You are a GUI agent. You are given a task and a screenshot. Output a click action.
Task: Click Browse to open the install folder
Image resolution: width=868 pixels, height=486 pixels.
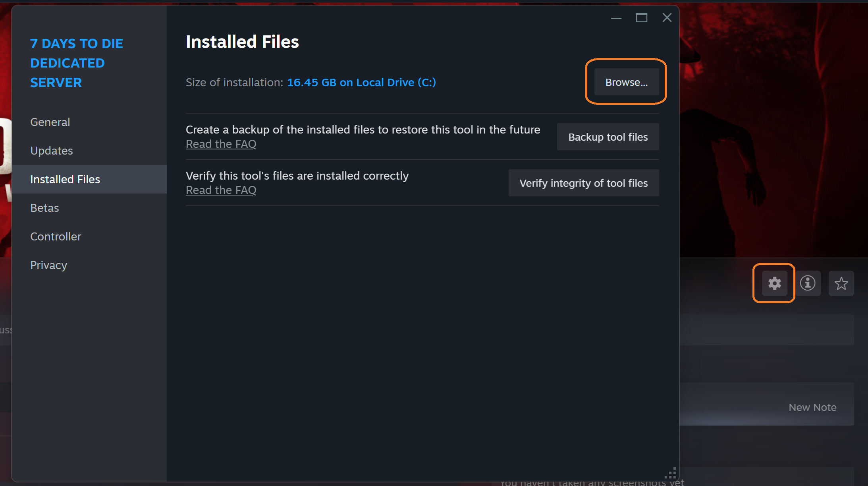626,82
